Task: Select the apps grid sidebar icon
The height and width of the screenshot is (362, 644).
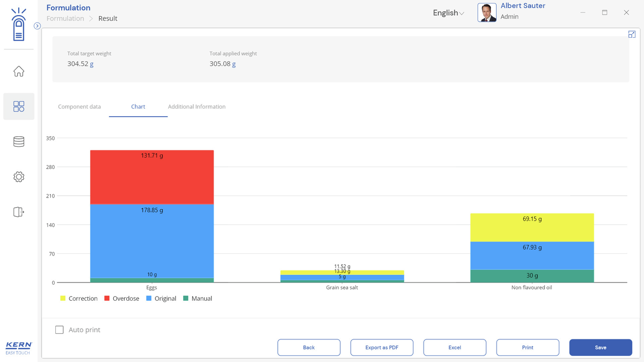Action: click(19, 107)
